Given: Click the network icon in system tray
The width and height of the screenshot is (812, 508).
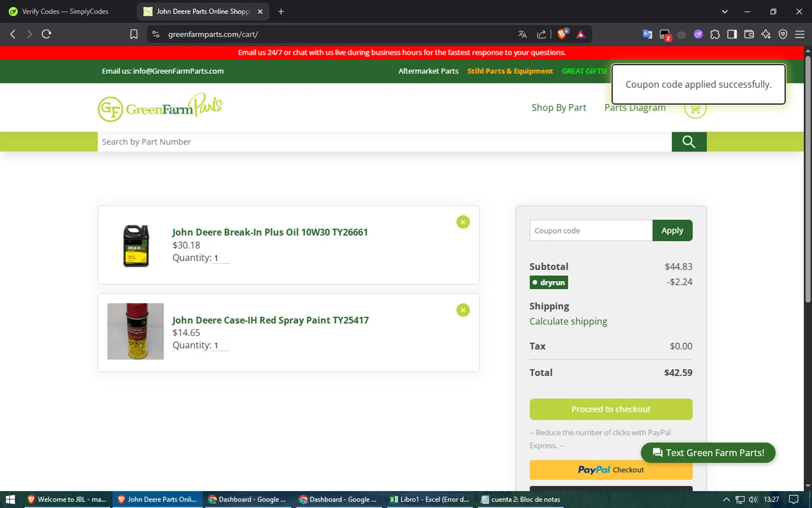Looking at the screenshot, I should 740,499.
